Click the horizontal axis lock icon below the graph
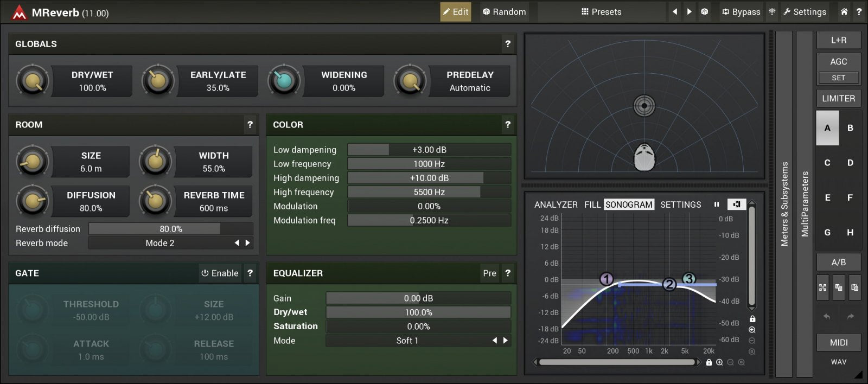The image size is (868, 384). (709, 362)
